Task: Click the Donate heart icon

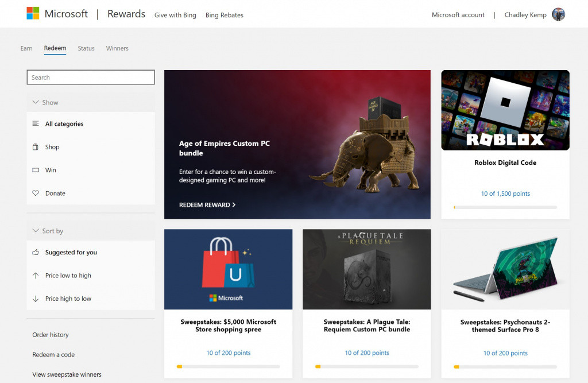Action: tap(36, 194)
